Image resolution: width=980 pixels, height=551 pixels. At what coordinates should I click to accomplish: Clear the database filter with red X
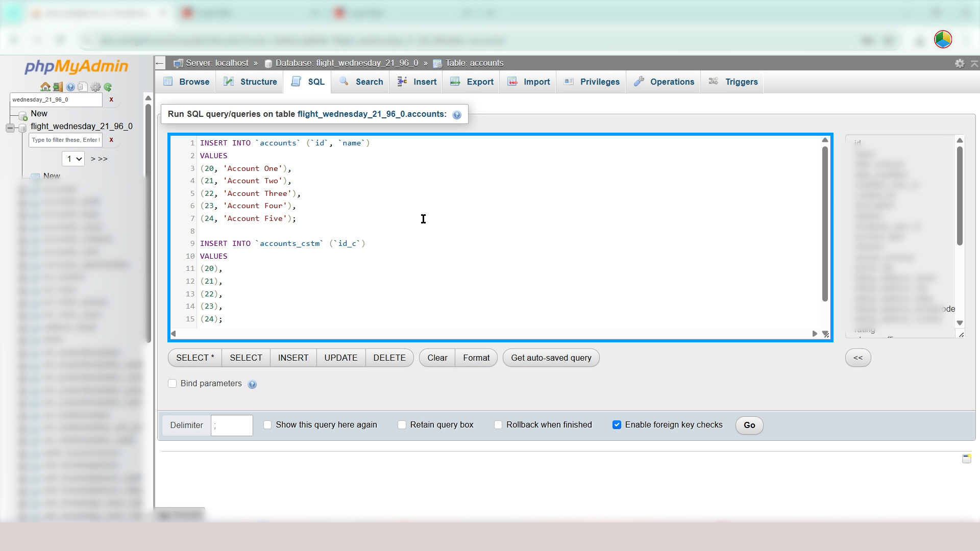pyautogui.click(x=111, y=99)
